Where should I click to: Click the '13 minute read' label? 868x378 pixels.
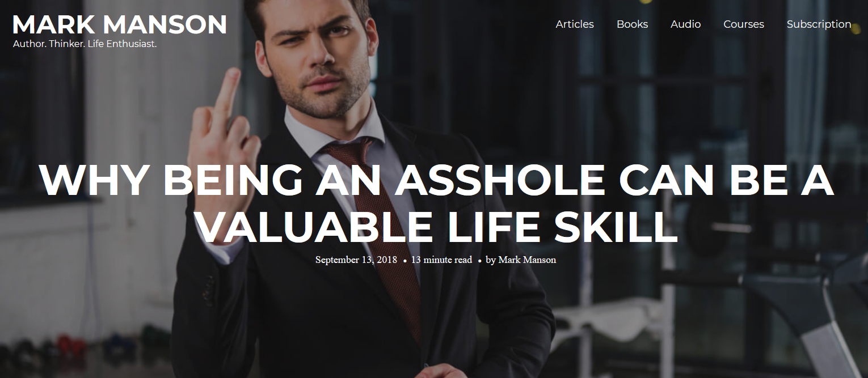point(441,260)
